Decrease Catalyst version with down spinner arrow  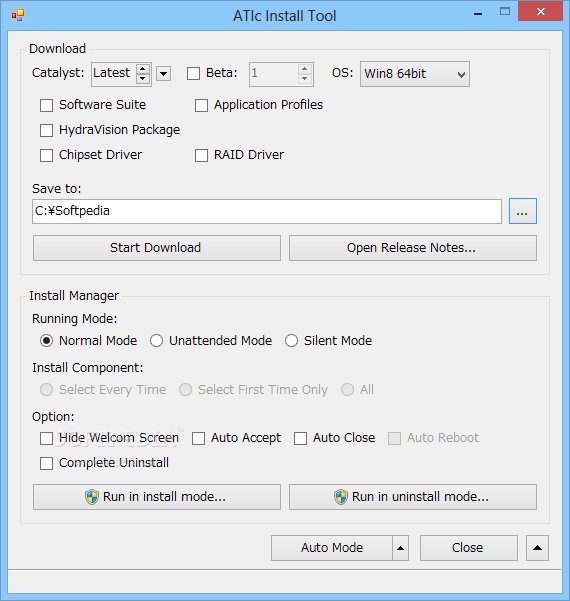click(x=143, y=79)
